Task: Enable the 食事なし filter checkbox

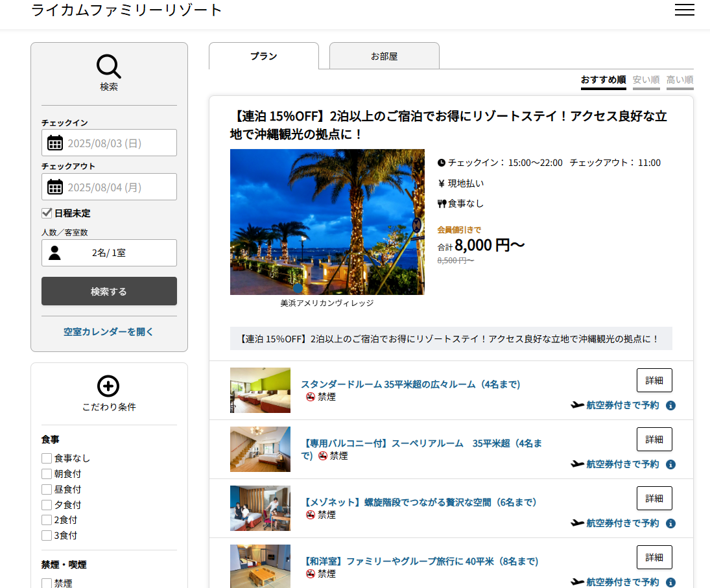Action: (47, 458)
